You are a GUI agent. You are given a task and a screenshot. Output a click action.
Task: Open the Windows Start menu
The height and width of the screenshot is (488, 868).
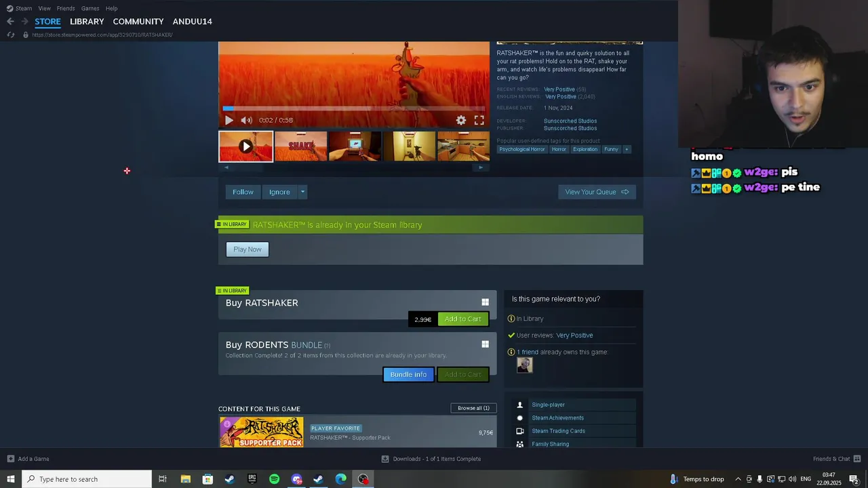coord(11,479)
